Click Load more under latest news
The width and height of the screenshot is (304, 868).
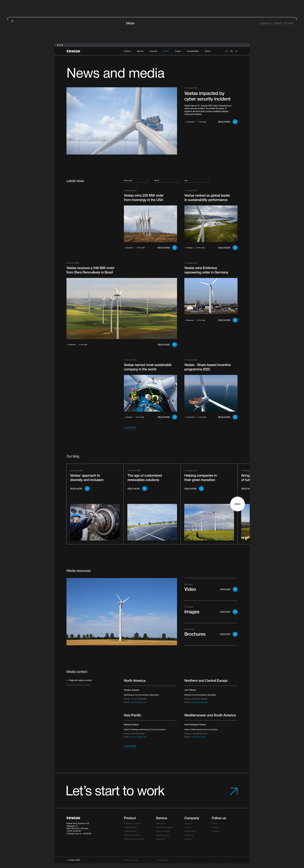click(x=130, y=428)
